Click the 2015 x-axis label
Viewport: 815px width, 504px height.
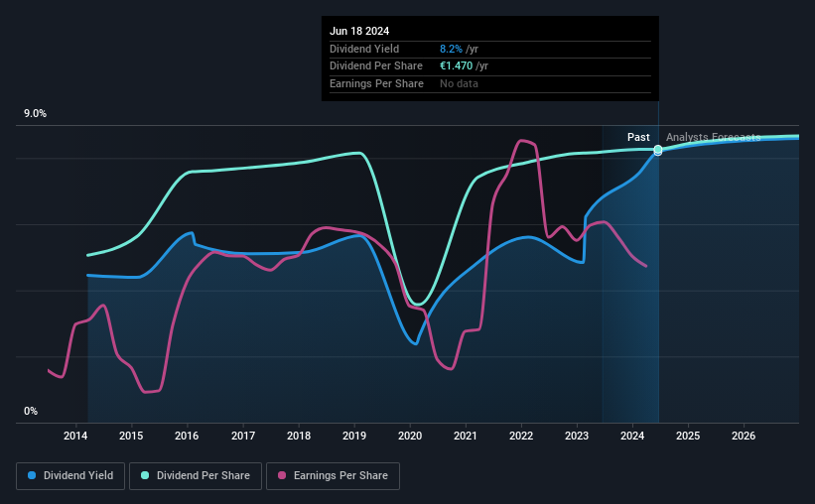point(131,436)
